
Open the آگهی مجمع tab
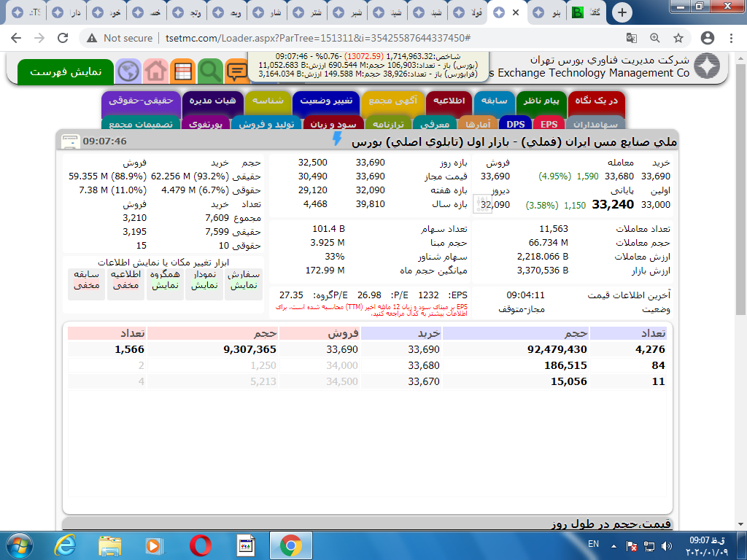pos(392,104)
